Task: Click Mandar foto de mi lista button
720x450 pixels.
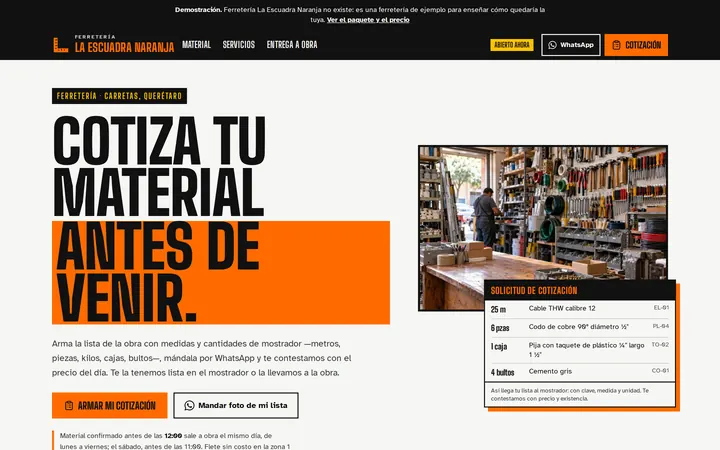Action: click(x=236, y=405)
